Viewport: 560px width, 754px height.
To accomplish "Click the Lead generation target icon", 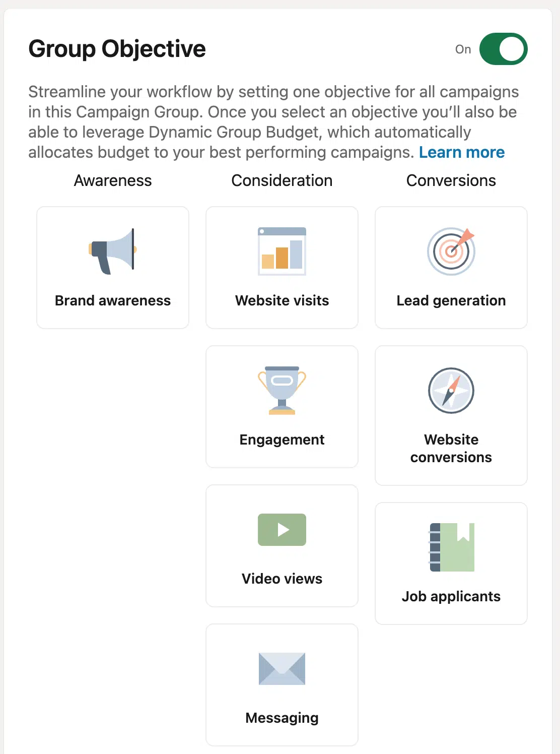I will (451, 250).
